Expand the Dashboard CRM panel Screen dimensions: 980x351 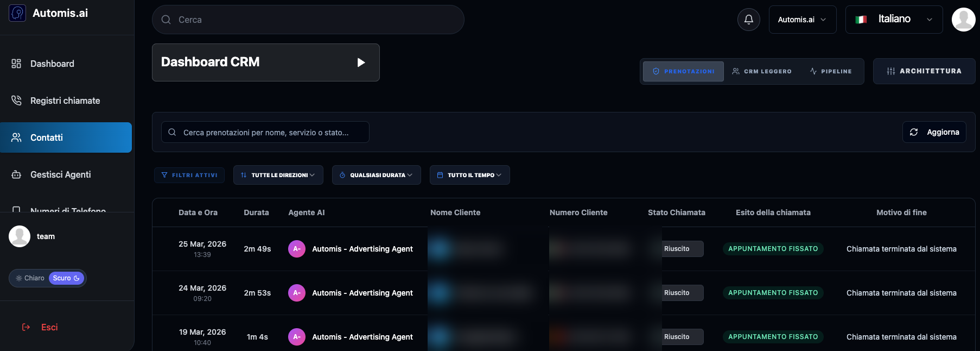pyautogui.click(x=266, y=62)
